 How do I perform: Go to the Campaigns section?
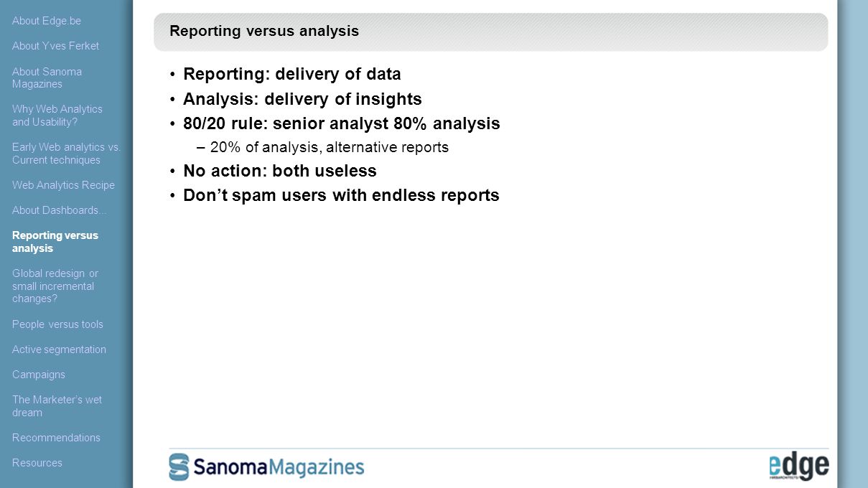coord(39,375)
